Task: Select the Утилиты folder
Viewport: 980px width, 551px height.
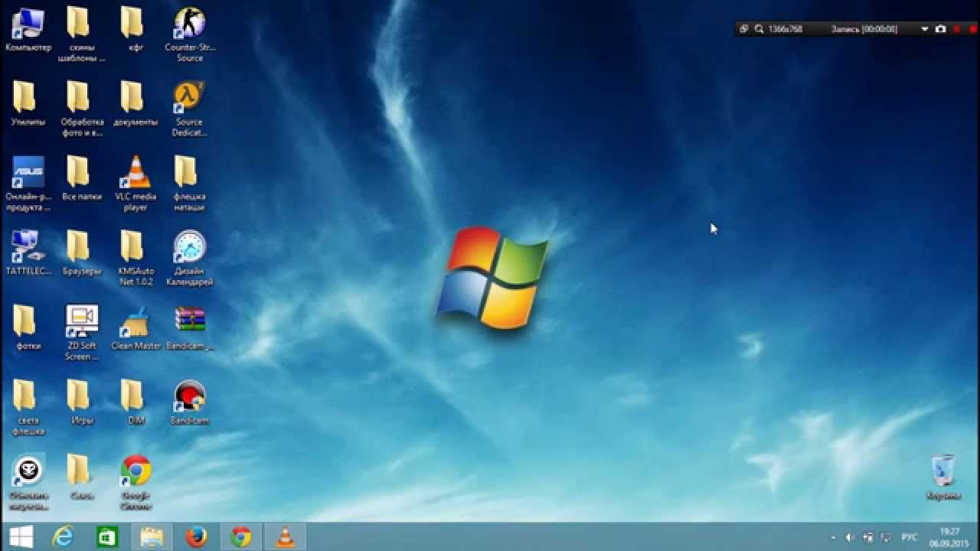Action: [x=28, y=104]
